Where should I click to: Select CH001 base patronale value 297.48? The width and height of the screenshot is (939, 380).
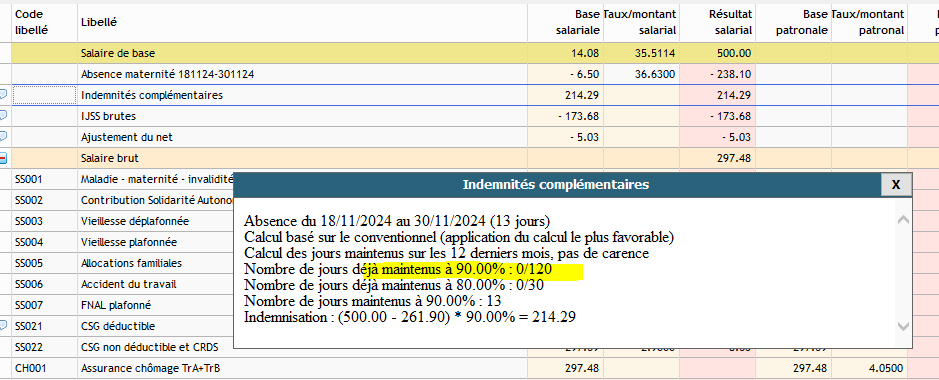coord(809,368)
